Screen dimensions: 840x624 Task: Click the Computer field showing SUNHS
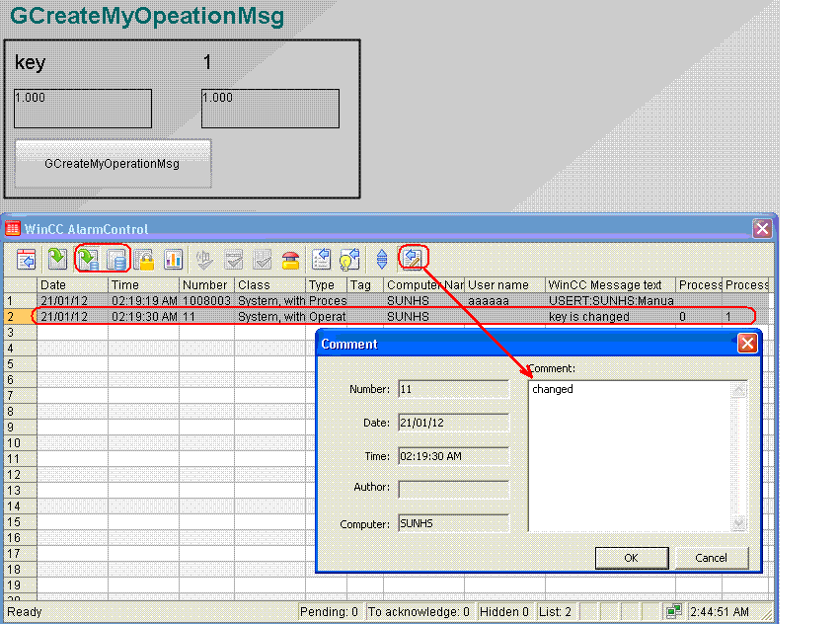coord(453,523)
